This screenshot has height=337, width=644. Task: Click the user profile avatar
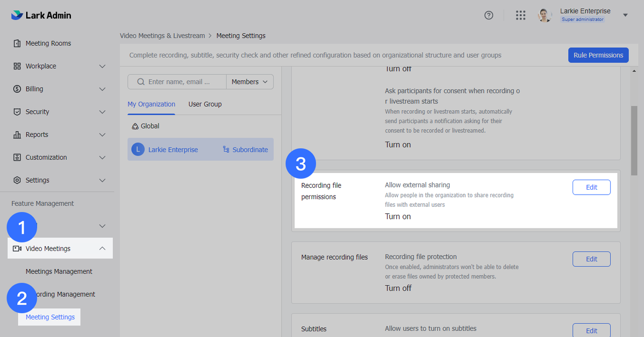tap(544, 15)
